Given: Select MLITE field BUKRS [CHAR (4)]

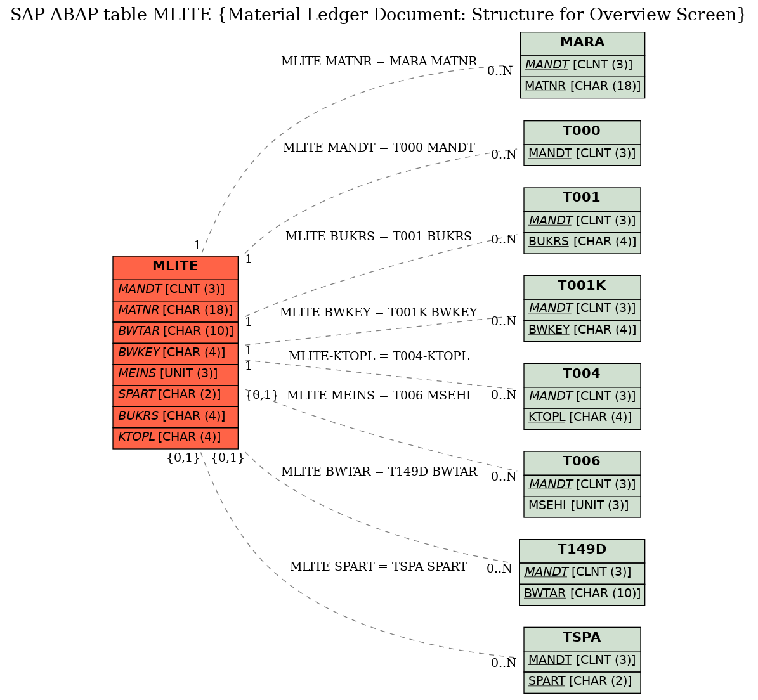Looking at the screenshot, I should [x=176, y=417].
